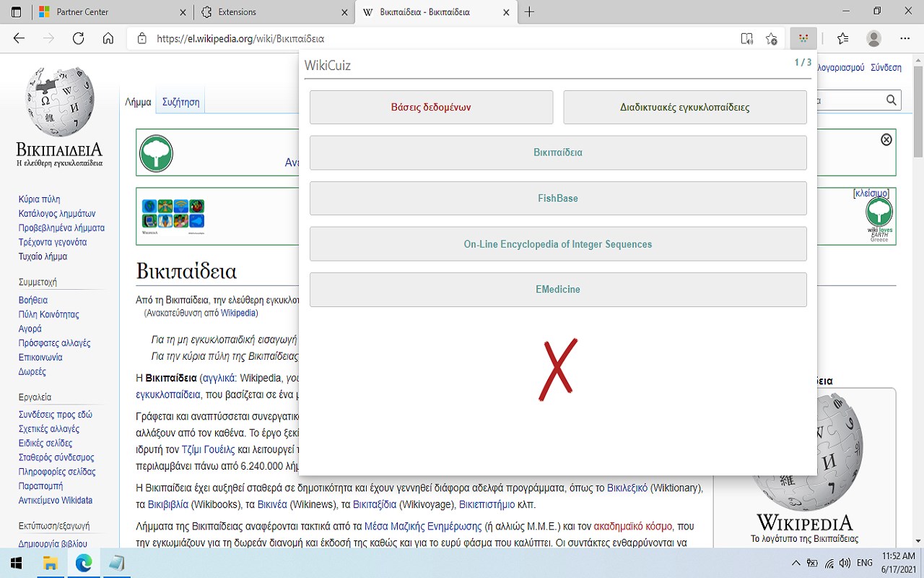Open the Πρόσφατες αλλαγές link
This screenshot has width=924, height=578.
[x=55, y=343]
